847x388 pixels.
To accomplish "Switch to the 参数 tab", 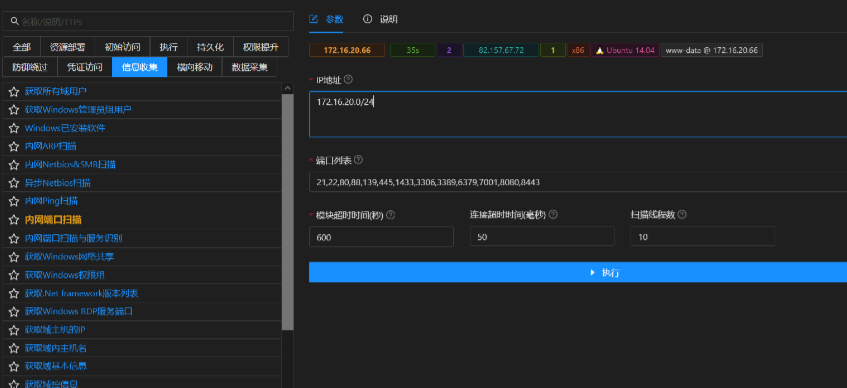I will tap(326, 19).
